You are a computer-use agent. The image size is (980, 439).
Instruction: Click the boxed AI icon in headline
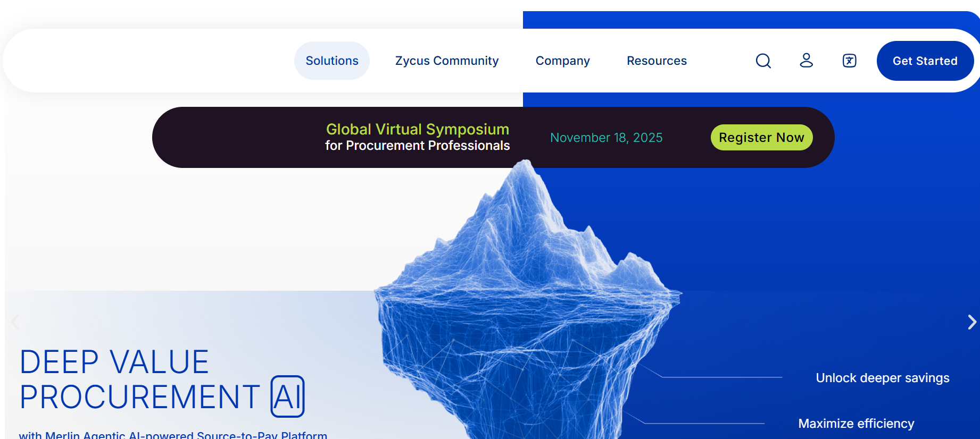287,396
